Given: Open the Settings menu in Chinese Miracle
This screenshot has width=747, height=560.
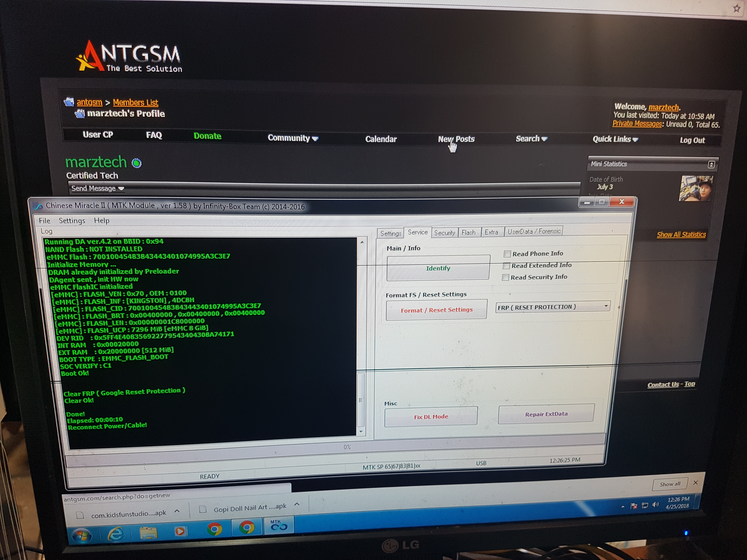Looking at the screenshot, I should coord(72,221).
